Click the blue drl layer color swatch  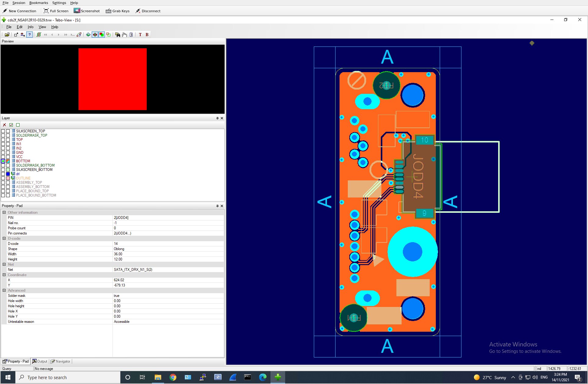point(8,174)
